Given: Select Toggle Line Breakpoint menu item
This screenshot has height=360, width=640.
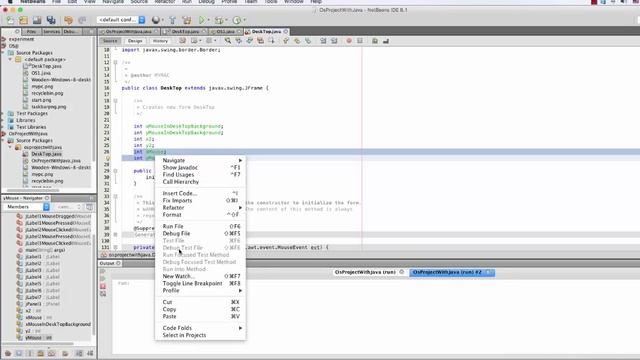Looking at the screenshot, I should [192, 283].
